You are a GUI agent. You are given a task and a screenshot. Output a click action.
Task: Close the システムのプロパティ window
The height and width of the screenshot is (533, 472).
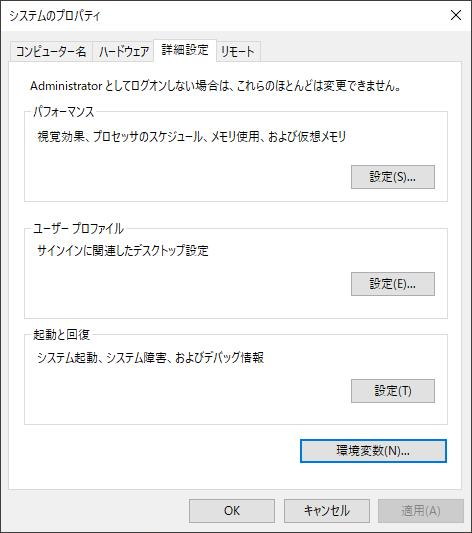coord(456,15)
